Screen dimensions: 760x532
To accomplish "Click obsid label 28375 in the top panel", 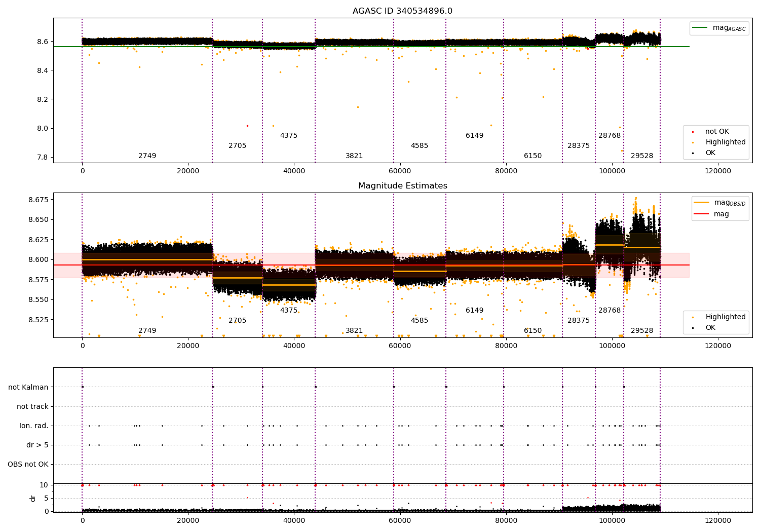I will click(x=579, y=146).
